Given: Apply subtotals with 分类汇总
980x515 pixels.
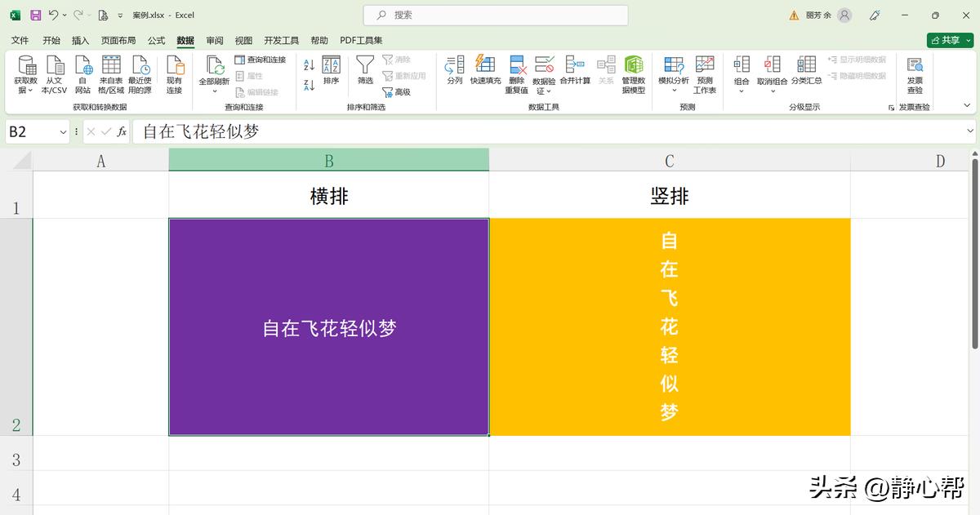Looking at the screenshot, I should (x=806, y=73).
